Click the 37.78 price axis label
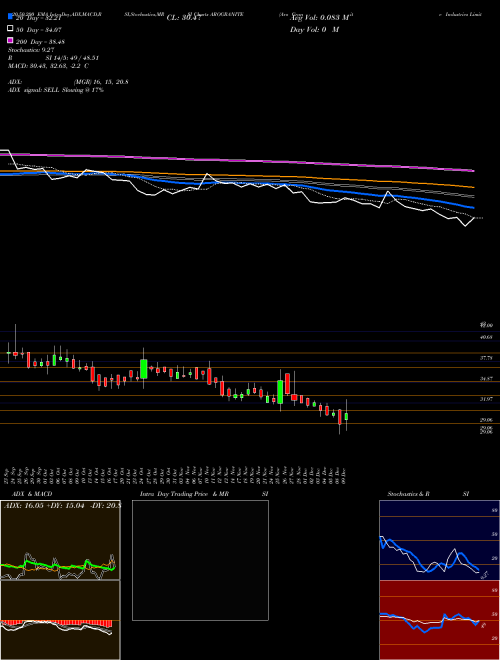The width and height of the screenshot is (500, 660). 487,358
